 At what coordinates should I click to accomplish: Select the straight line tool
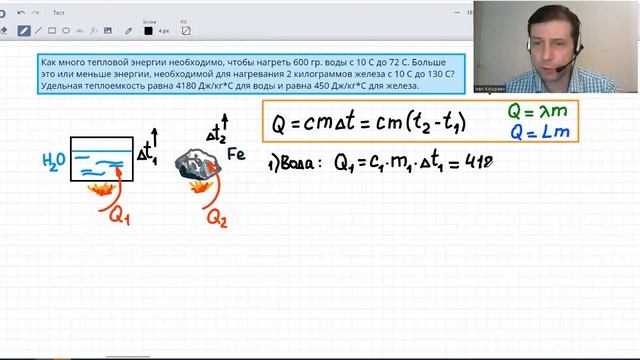point(38,31)
